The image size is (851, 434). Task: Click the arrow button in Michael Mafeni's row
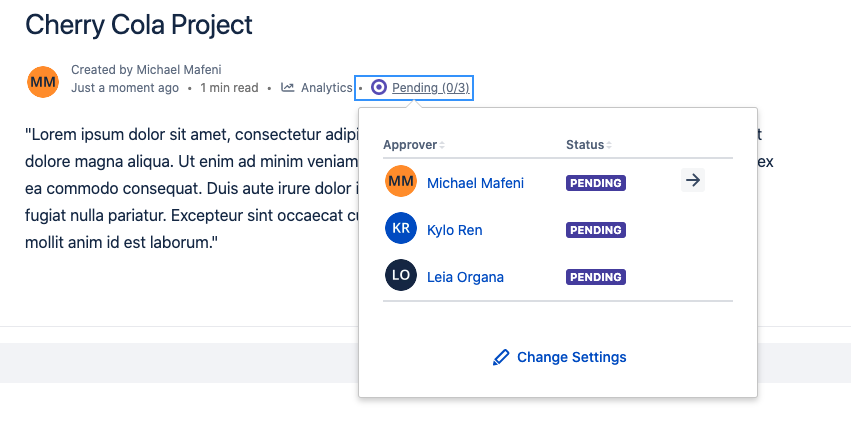pos(693,181)
